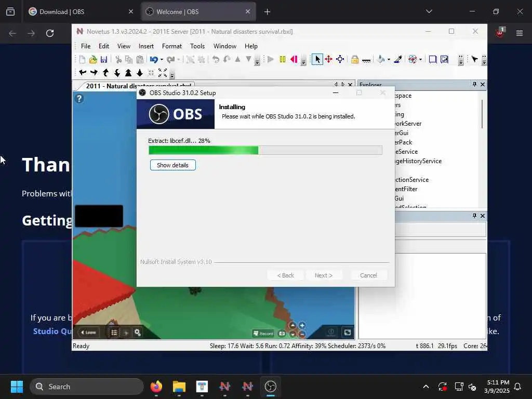Toggle fullscreen icon in game view
This screenshot has width=532, height=399.
(x=348, y=332)
